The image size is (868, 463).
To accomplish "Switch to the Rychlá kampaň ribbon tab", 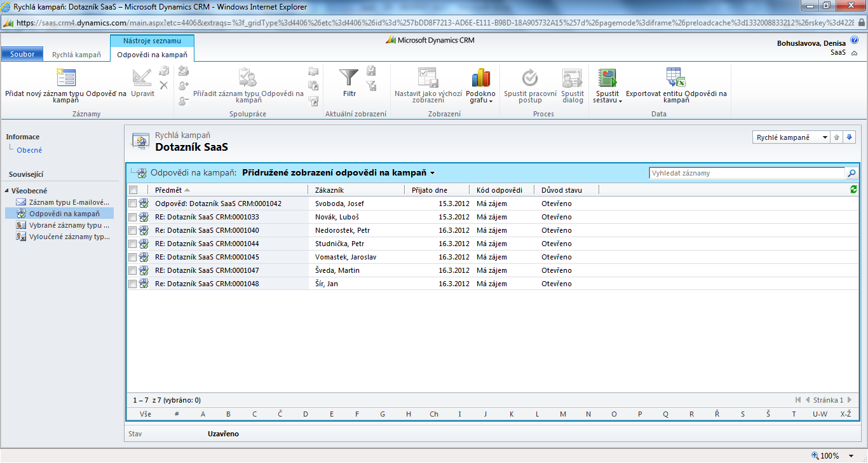I will point(76,55).
